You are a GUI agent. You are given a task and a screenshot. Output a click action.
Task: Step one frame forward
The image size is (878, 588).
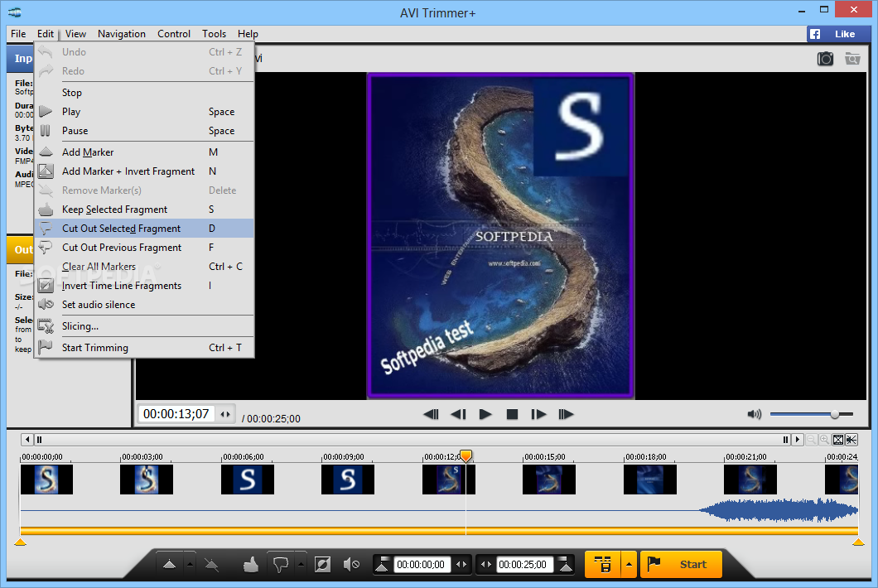pos(538,414)
